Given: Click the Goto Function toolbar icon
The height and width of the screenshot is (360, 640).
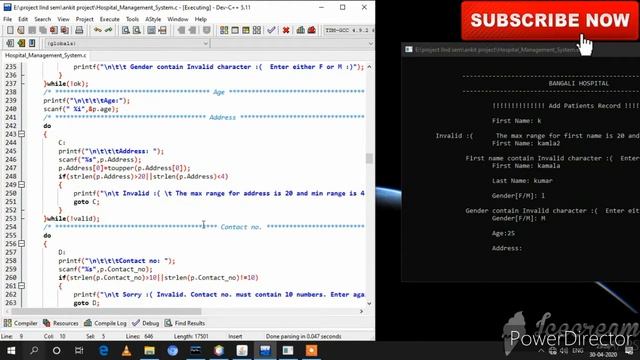Looking at the screenshot, I should 151,30.
